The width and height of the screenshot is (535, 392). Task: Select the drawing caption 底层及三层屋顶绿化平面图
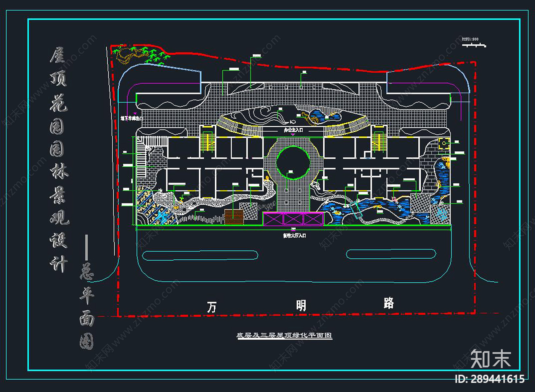(284, 335)
